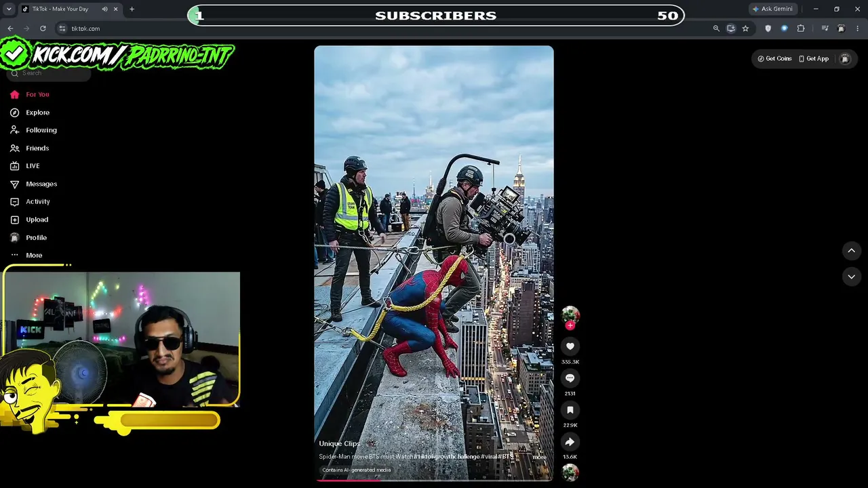Go to the previous video
The height and width of the screenshot is (488, 868).
pyautogui.click(x=852, y=251)
